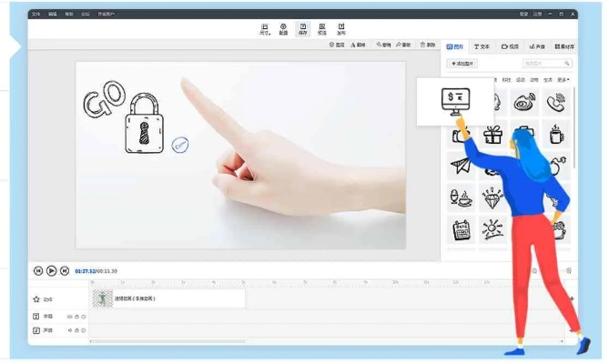Viewport: 609px width, 364px height.
Task: Switch to the Sound tab in right panel
Action: pos(537,46)
